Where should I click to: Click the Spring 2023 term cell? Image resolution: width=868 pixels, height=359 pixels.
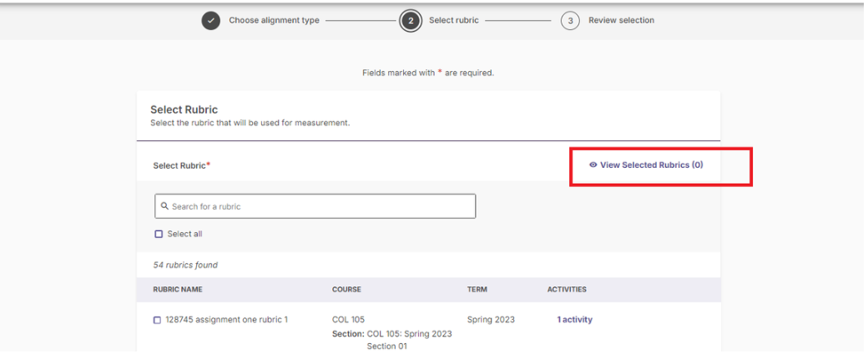(491, 320)
